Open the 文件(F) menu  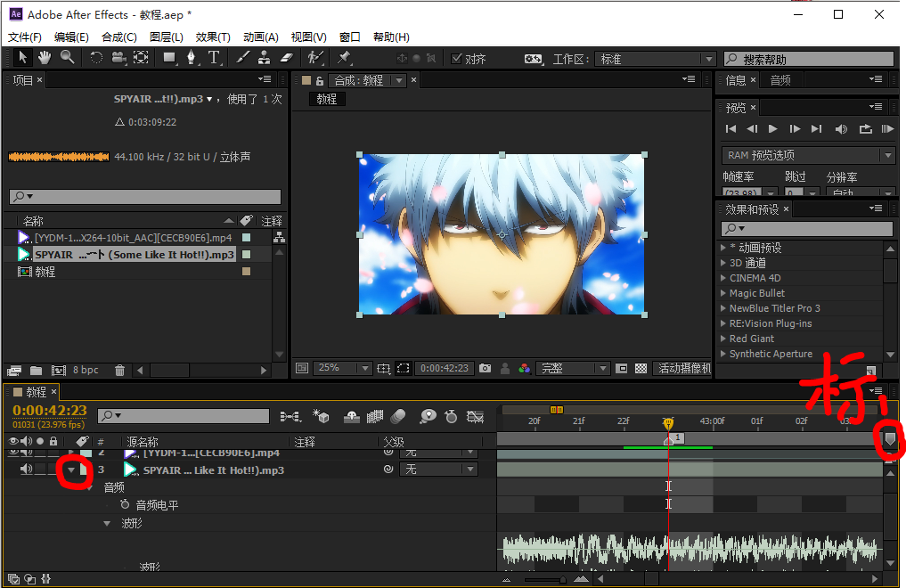[24, 37]
